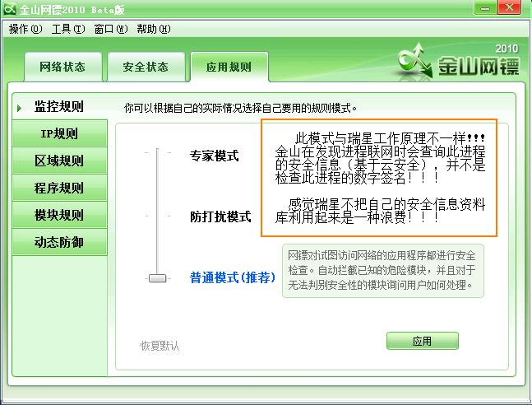Image resolution: width=532 pixels, height=405 pixels.
Task: Switch to the 安全状态 tab
Action: point(146,67)
